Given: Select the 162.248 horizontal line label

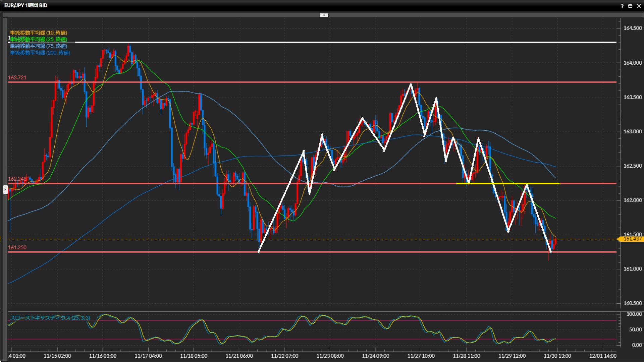Looking at the screenshot, I should coord(17,179).
